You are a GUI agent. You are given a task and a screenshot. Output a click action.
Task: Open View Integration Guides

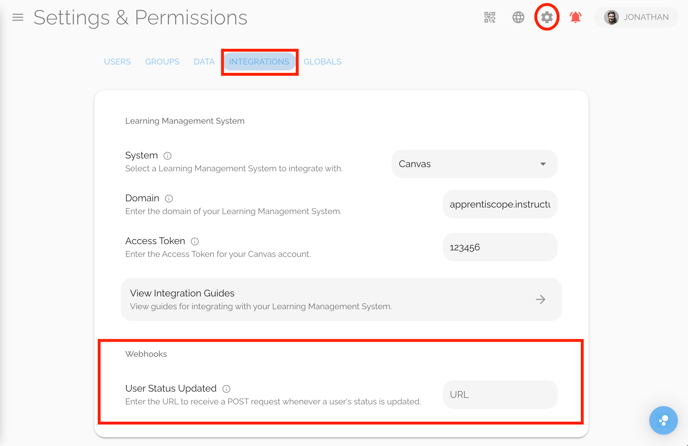[x=341, y=299]
